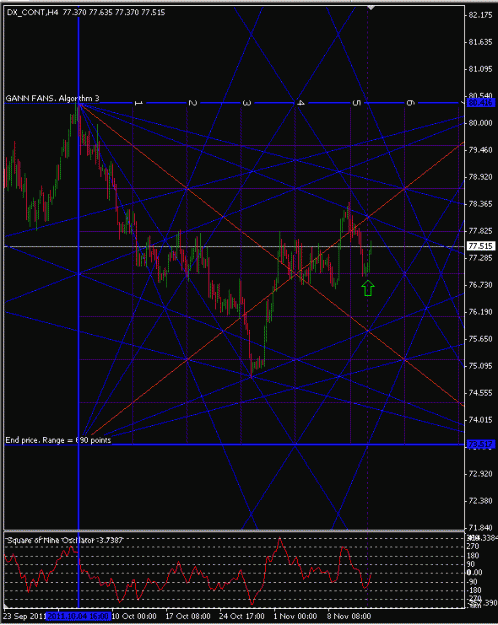Viewport: 498px width, 625px height.
Task: Click the '23 Sep 2011' date label
Action: 25,616
